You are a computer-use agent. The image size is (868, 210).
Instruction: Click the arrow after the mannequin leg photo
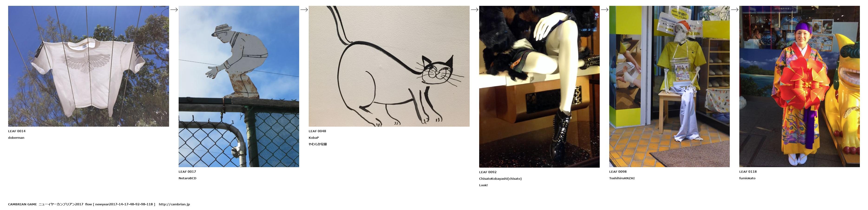click(x=605, y=10)
